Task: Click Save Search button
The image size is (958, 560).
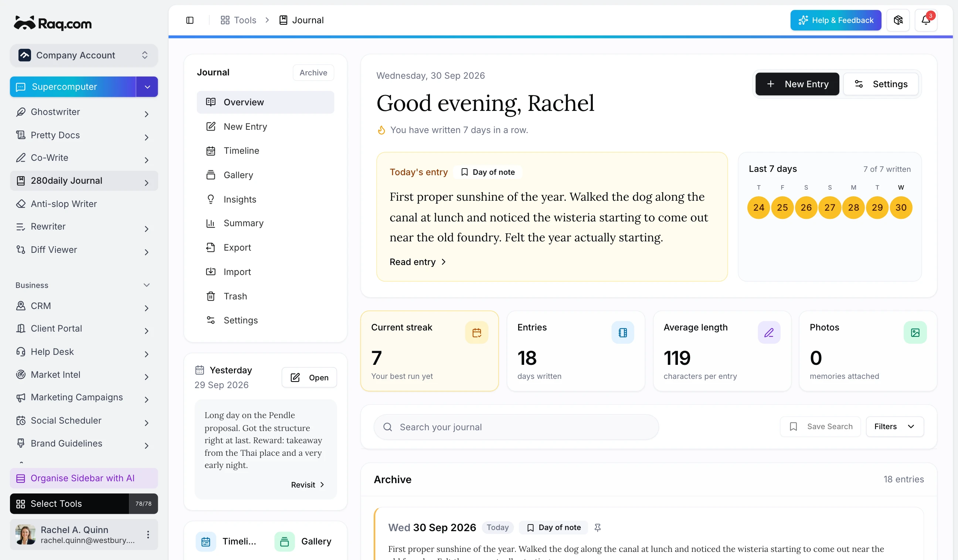Action: pyautogui.click(x=821, y=427)
